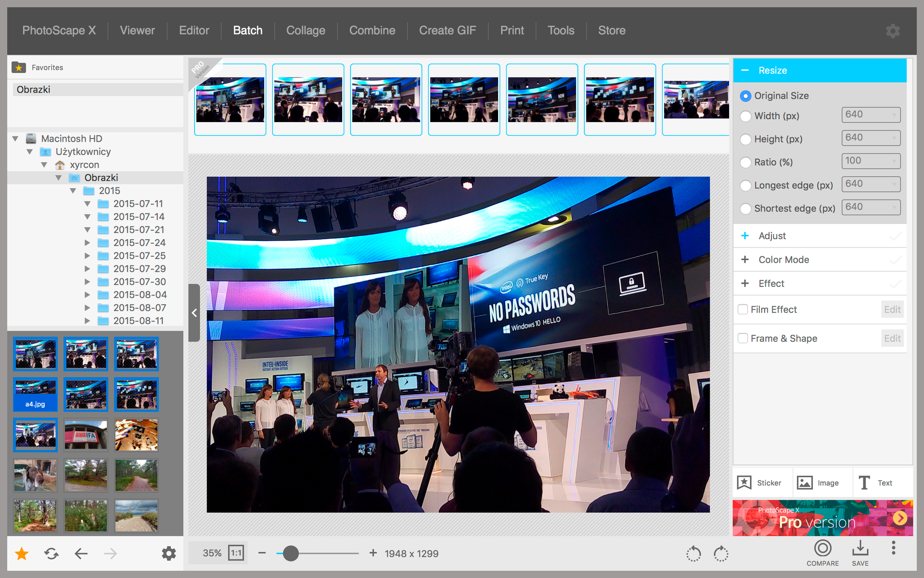The height and width of the screenshot is (578, 924).
Task: Refresh the folder list
Action: tap(51, 554)
